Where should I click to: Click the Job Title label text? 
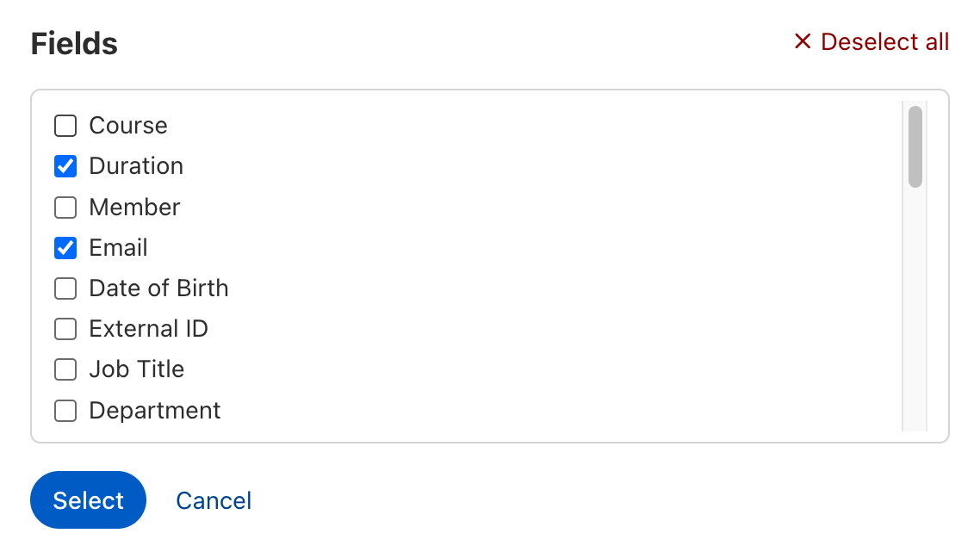[136, 369]
